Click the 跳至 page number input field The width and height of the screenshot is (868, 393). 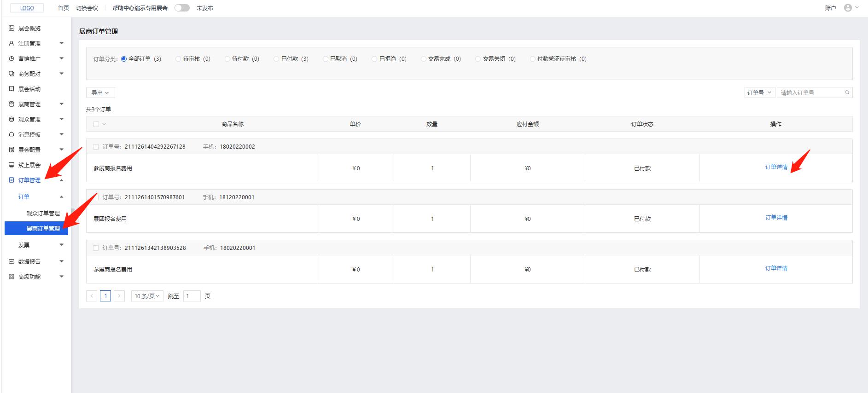point(192,296)
